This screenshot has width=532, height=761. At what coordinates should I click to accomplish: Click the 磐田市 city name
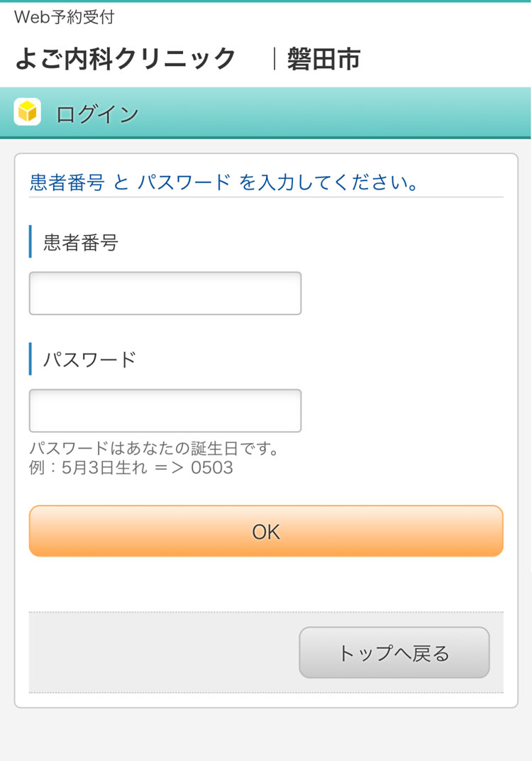(x=323, y=58)
